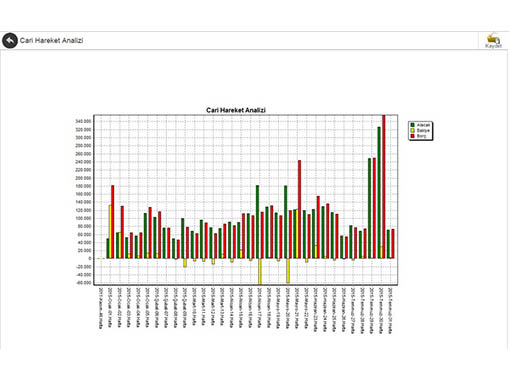Go back using the round arrow button
Image resolution: width=510 pixels, height=380 pixels.
point(10,41)
